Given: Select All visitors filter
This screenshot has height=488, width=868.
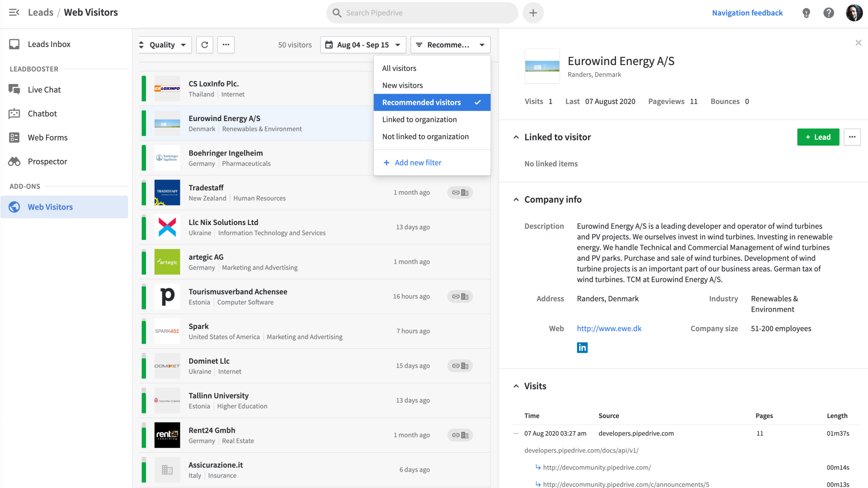Looking at the screenshot, I should pos(432,68).
